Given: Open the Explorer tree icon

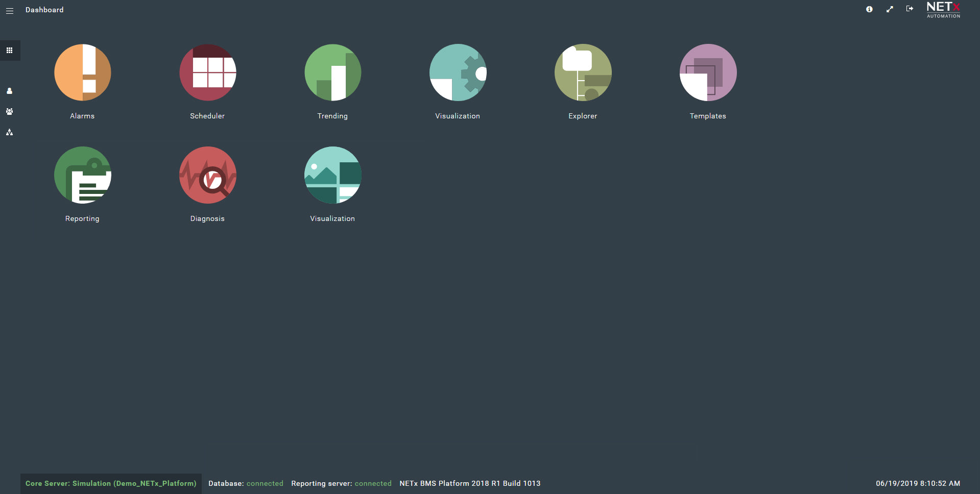Looking at the screenshot, I should [x=583, y=72].
